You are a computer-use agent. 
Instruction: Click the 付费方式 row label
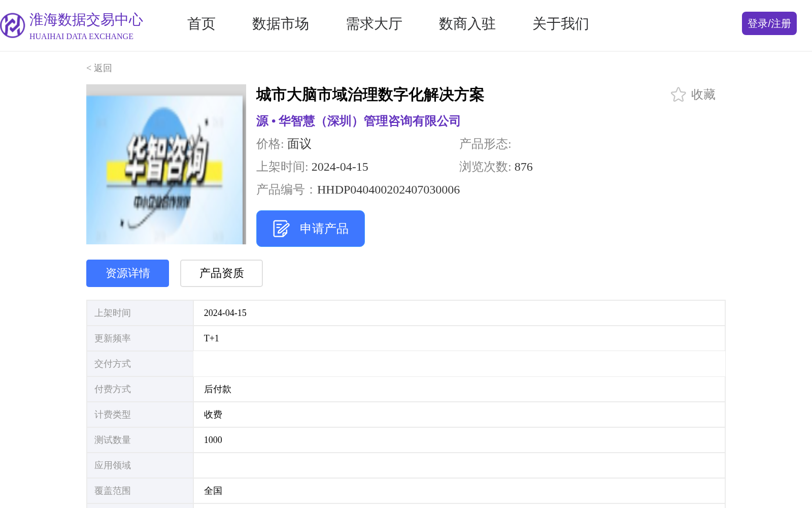click(x=113, y=389)
